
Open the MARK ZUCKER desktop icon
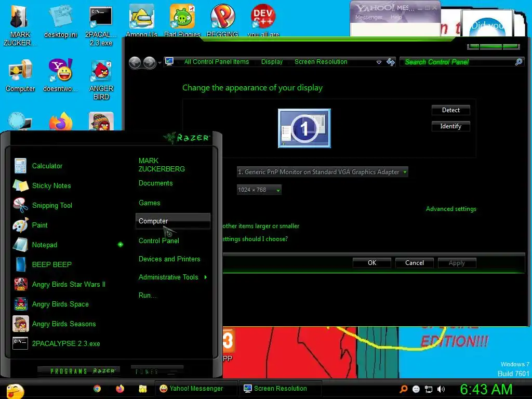point(20,25)
